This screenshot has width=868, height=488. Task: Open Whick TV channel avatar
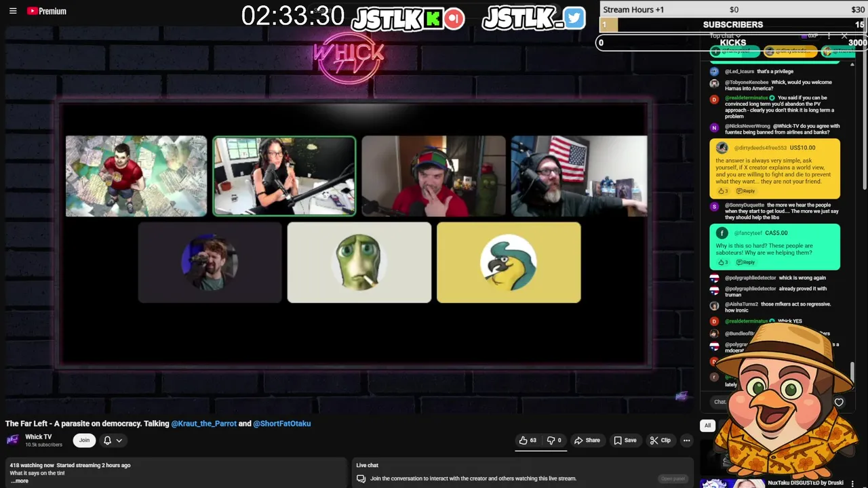[x=13, y=441]
